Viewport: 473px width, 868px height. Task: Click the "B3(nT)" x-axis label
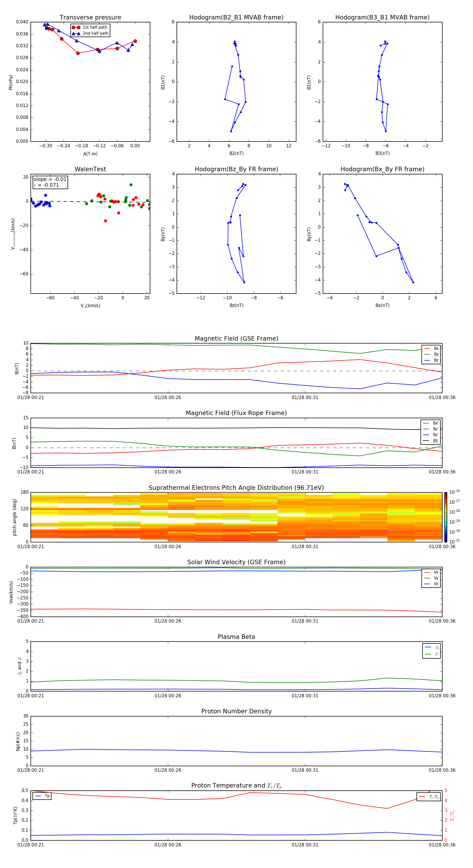[382, 153]
